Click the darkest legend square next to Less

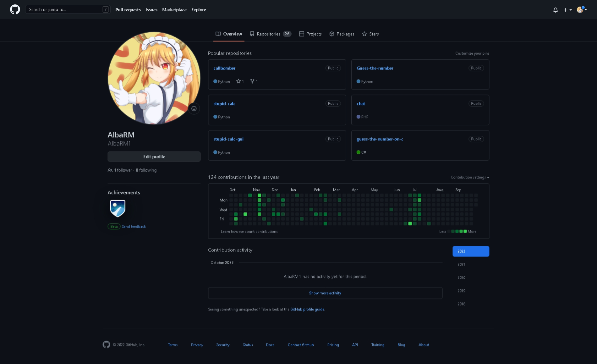[448, 231]
